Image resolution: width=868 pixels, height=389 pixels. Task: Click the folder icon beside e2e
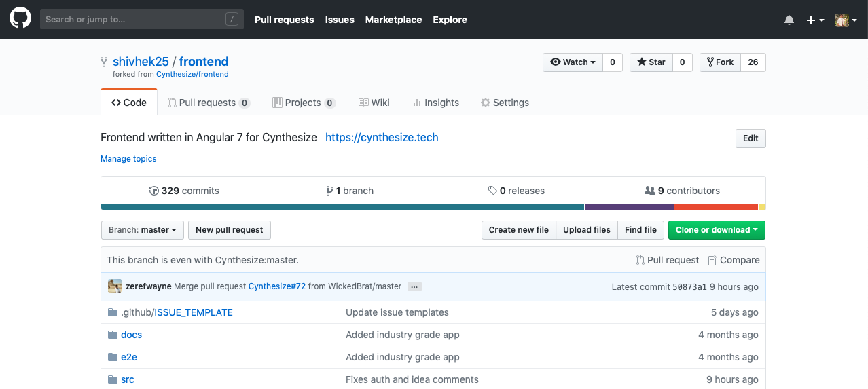(x=113, y=357)
